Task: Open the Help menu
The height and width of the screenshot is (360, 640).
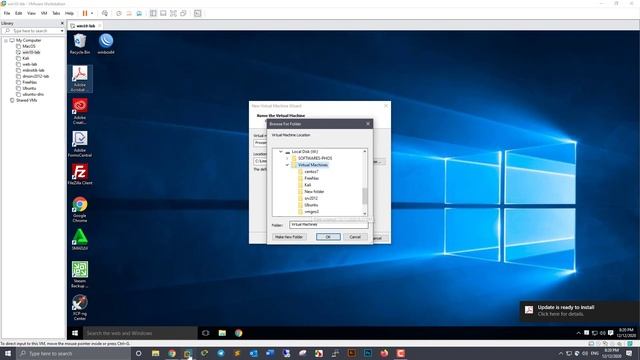Action: pyautogui.click(x=69, y=13)
